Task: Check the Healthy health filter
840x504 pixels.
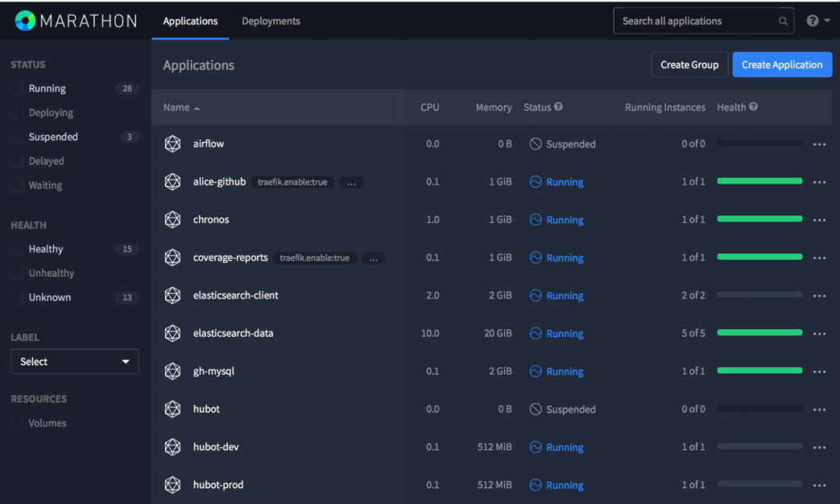Action: click(x=17, y=249)
